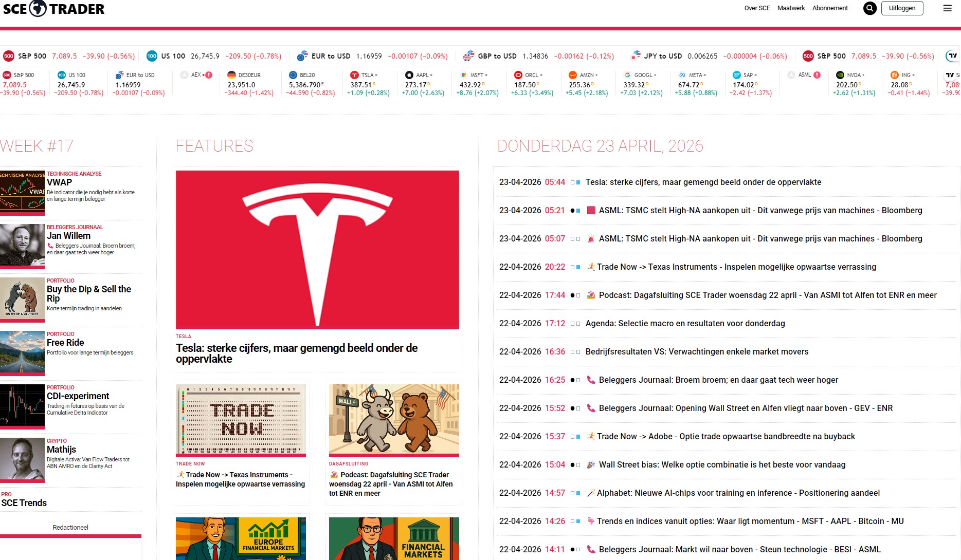Viewport: 961px width, 560px height.
Task: Click the BEL20 index icon
Action: [x=293, y=75]
